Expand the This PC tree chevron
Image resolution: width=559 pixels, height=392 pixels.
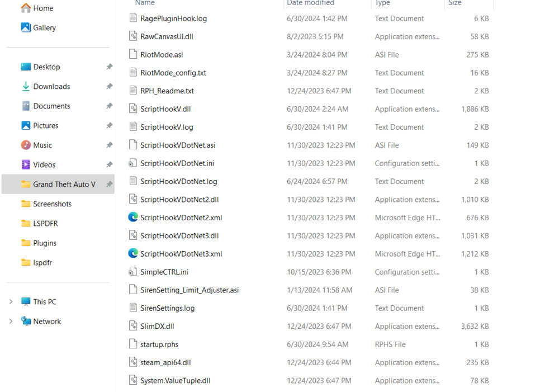(x=11, y=301)
